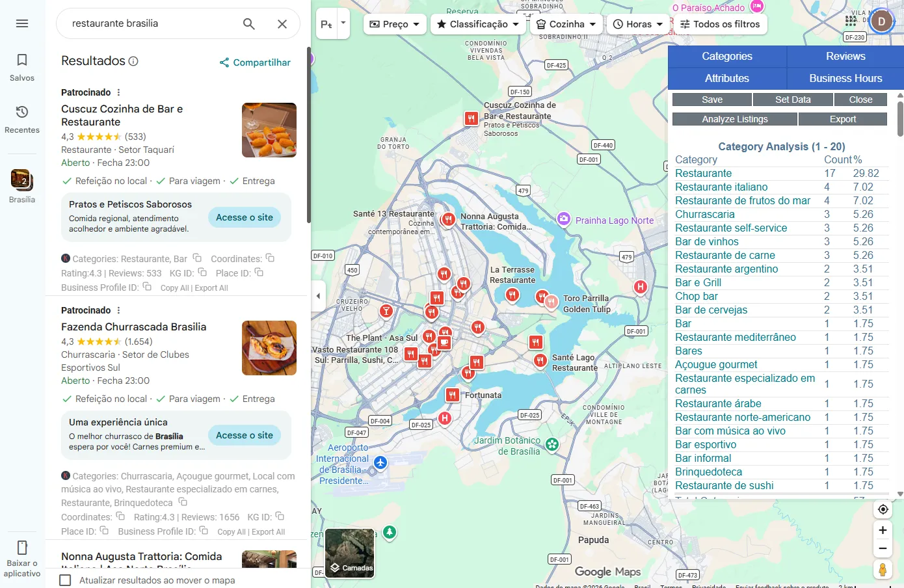The width and height of the screenshot is (904, 588).
Task: Switch to the Reviews tab
Action: (x=845, y=57)
